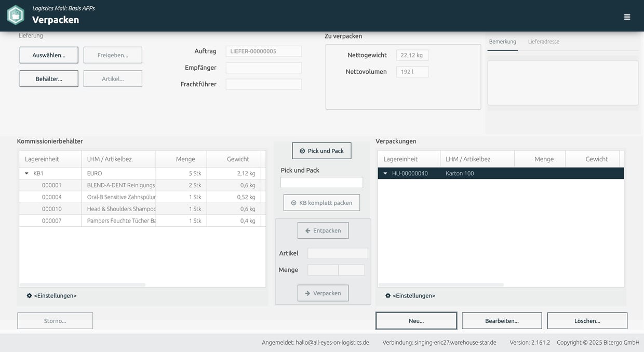Open the hamburger menu in header
This screenshot has width=644, height=352.
tap(627, 17)
